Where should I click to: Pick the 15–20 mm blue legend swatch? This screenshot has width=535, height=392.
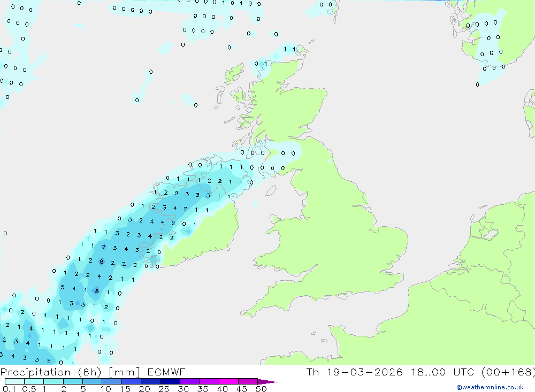coord(131,381)
